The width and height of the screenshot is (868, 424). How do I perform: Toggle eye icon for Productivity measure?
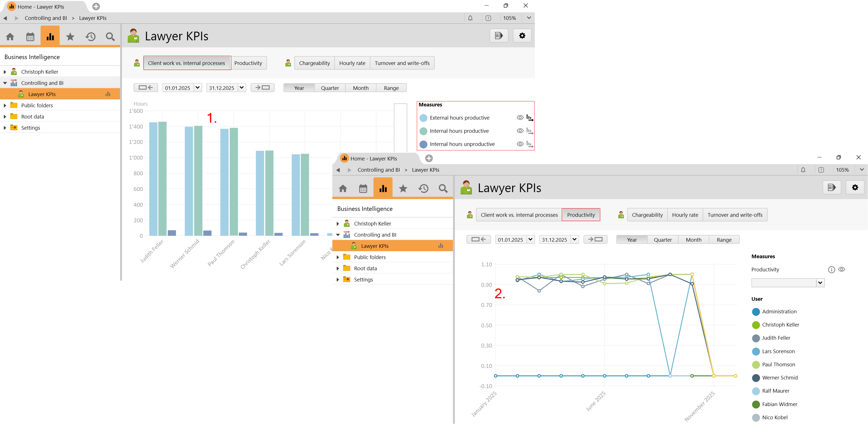842,269
